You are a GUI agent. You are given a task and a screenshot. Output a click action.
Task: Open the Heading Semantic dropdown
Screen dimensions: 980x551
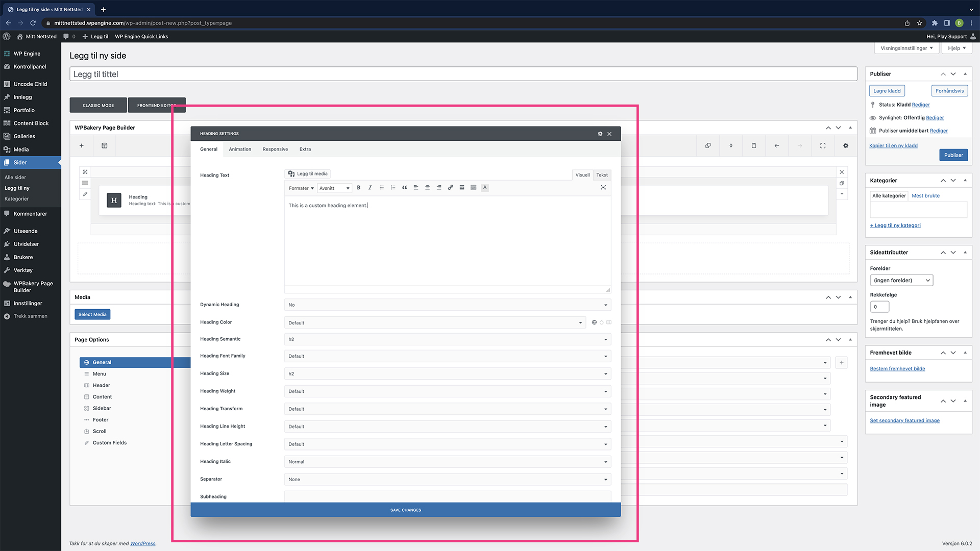[448, 340]
